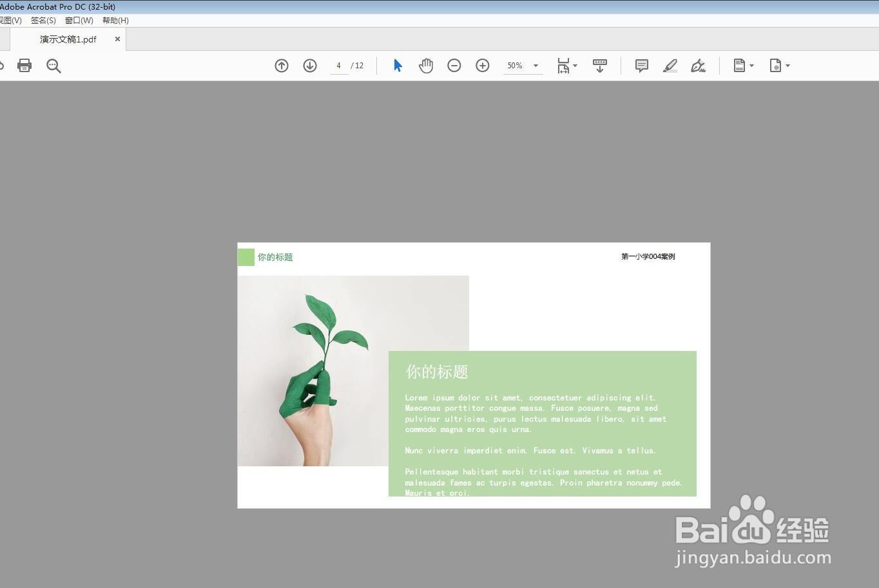879x588 pixels.
Task: Zoom out with the minus button
Action: pos(454,66)
